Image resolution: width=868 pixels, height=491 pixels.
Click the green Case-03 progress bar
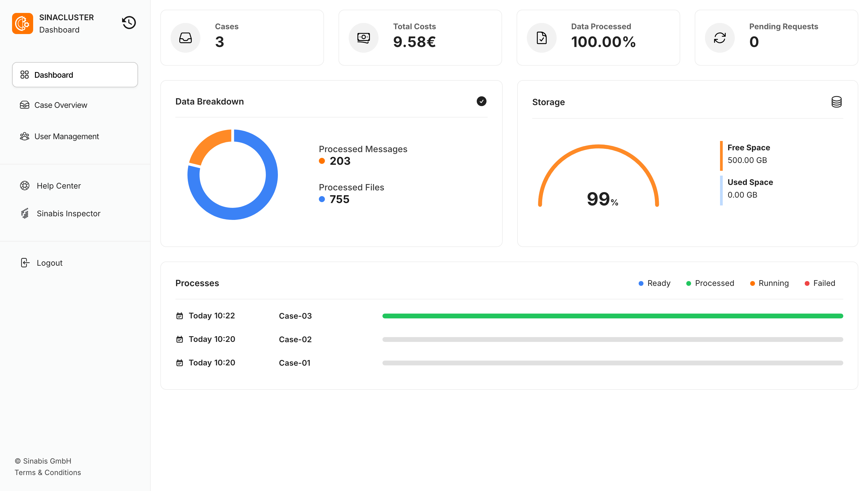coord(613,316)
